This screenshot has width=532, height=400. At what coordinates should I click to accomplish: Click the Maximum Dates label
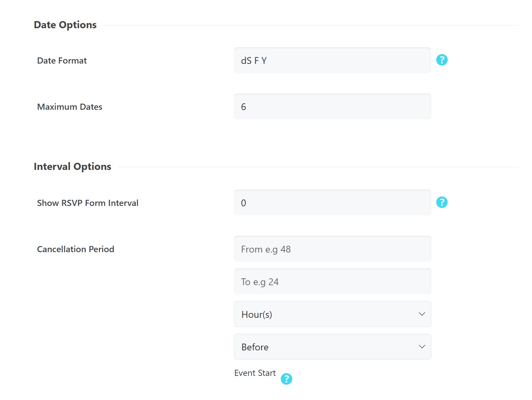click(70, 107)
